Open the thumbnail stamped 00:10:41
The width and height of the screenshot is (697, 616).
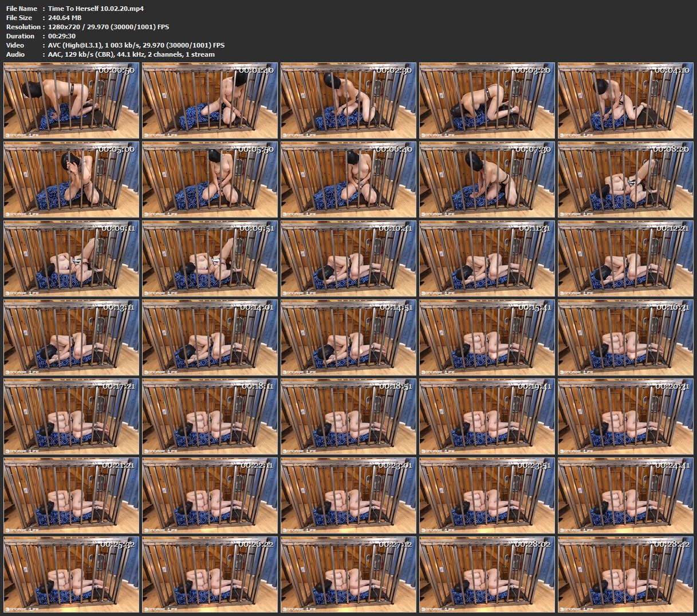point(348,259)
